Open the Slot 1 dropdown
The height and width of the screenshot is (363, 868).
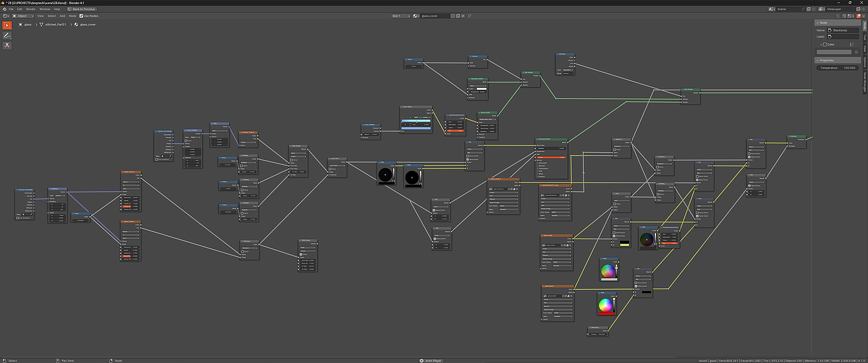[400, 15]
